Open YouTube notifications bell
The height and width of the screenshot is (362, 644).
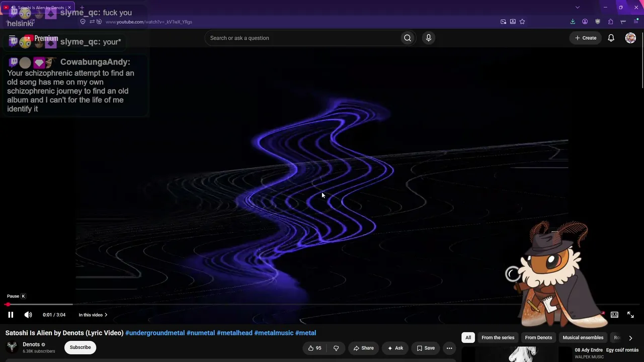pyautogui.click(x=611, y=38)
